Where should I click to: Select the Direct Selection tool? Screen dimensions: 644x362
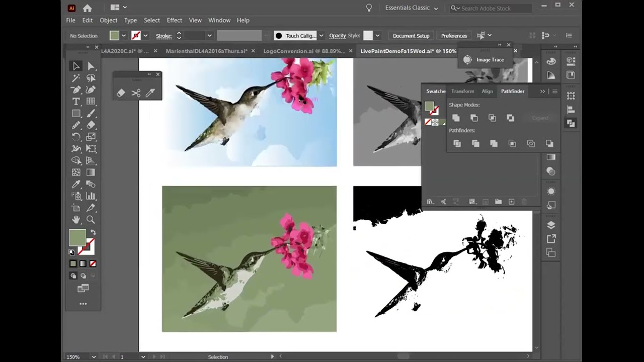(91, 66)
